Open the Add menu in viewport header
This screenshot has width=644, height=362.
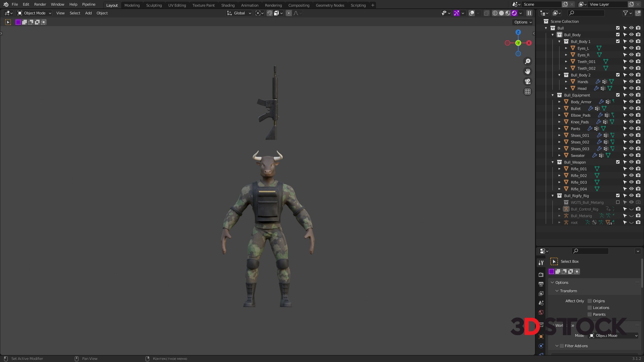(x=88, y=13)
